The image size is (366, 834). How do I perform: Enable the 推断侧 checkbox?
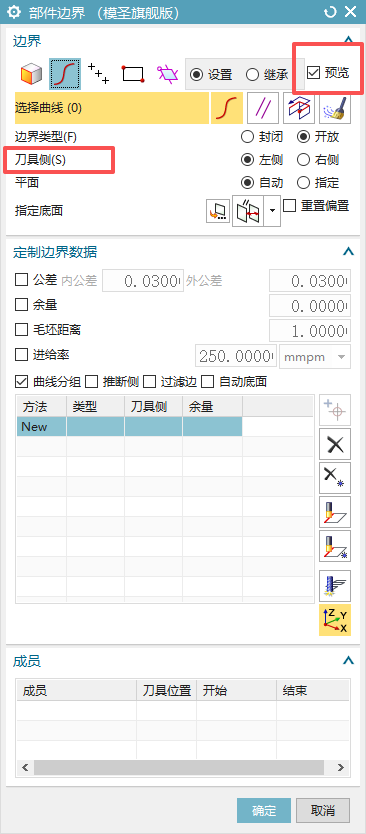[x=92, y=381]
